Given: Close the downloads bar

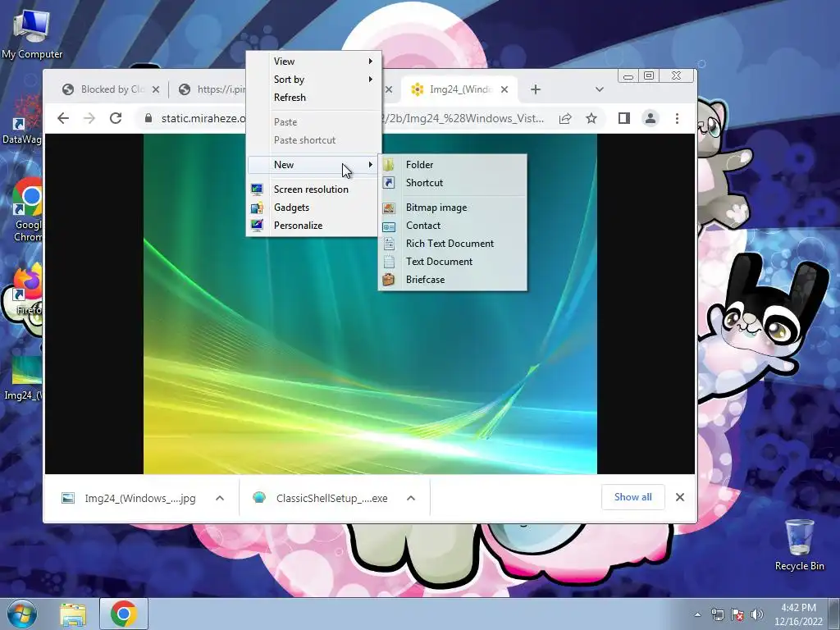Looking at the screenshot, I should click(x=680, y=497).
